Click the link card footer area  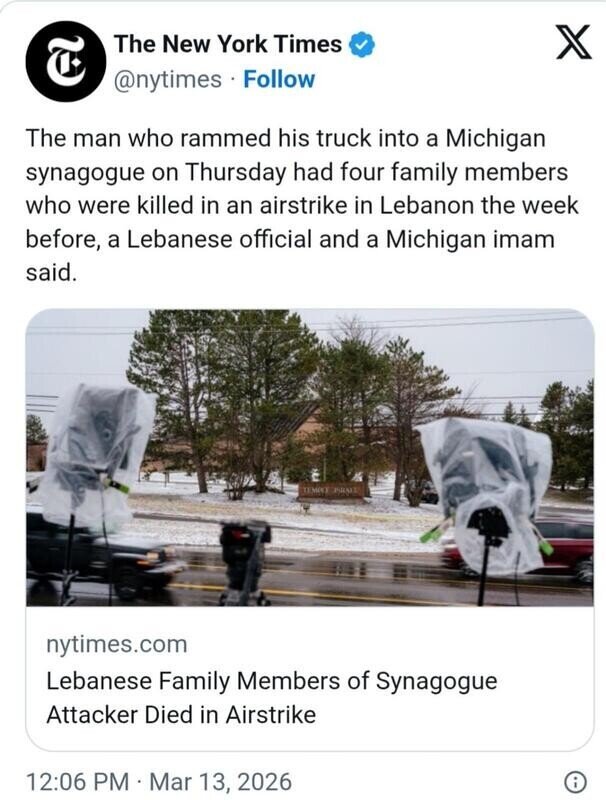pyautogui.click(x=310, y=679)
